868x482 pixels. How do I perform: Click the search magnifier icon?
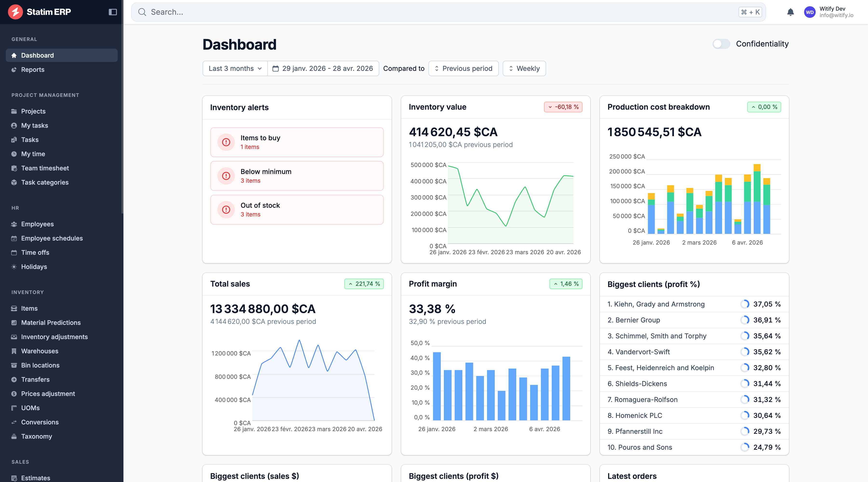pos(142,12)
